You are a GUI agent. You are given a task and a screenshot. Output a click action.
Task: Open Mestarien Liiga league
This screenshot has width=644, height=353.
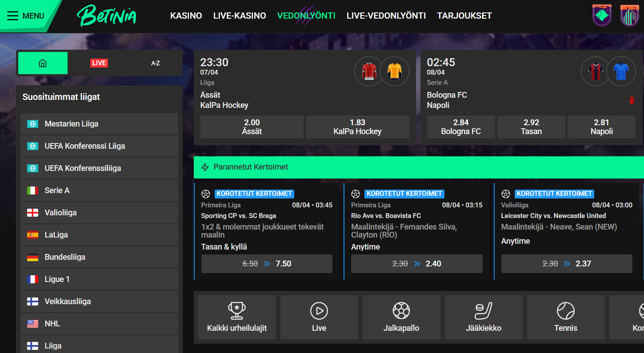coord(99,124)
